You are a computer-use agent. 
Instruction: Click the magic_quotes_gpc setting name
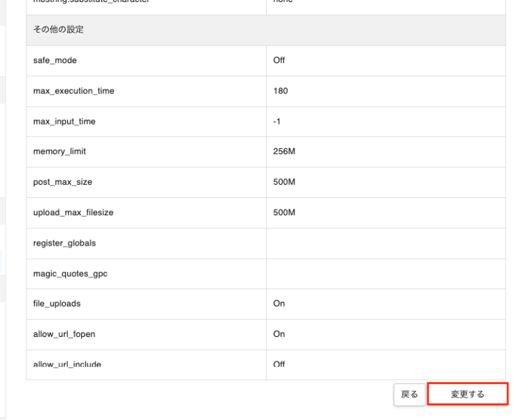coord(70,273)
